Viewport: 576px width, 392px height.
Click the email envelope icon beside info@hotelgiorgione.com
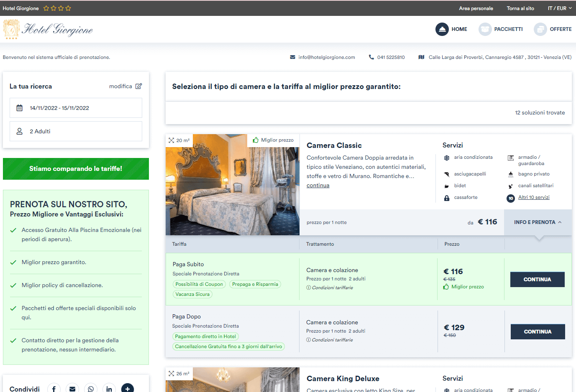pyautogui.click(x=293, y=57)
